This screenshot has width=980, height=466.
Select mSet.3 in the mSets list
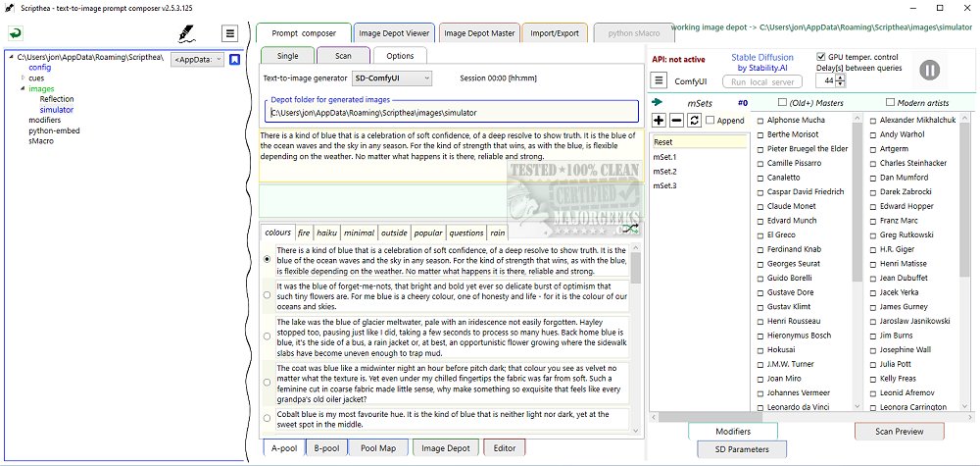pyautogui.click(x=664, y=185)
